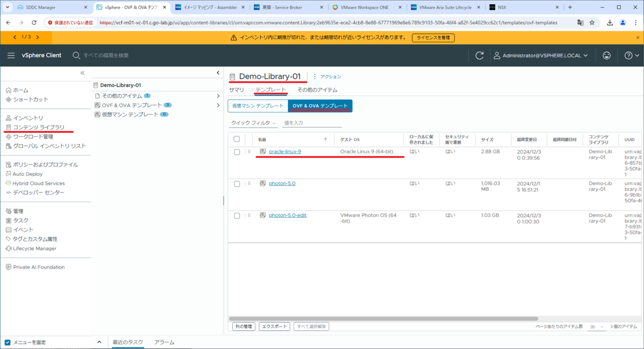Switch to the サマリ tab
The height and width of the screenshot is (349, 644).
point(237,90)
